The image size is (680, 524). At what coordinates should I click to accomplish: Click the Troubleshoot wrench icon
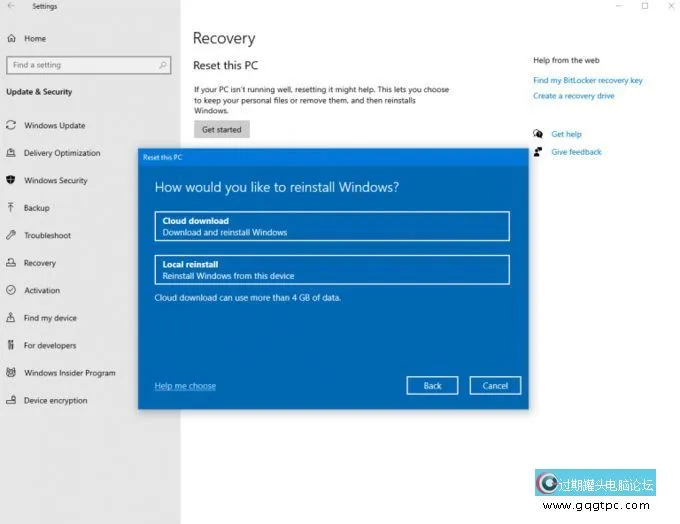click(11, 236)
